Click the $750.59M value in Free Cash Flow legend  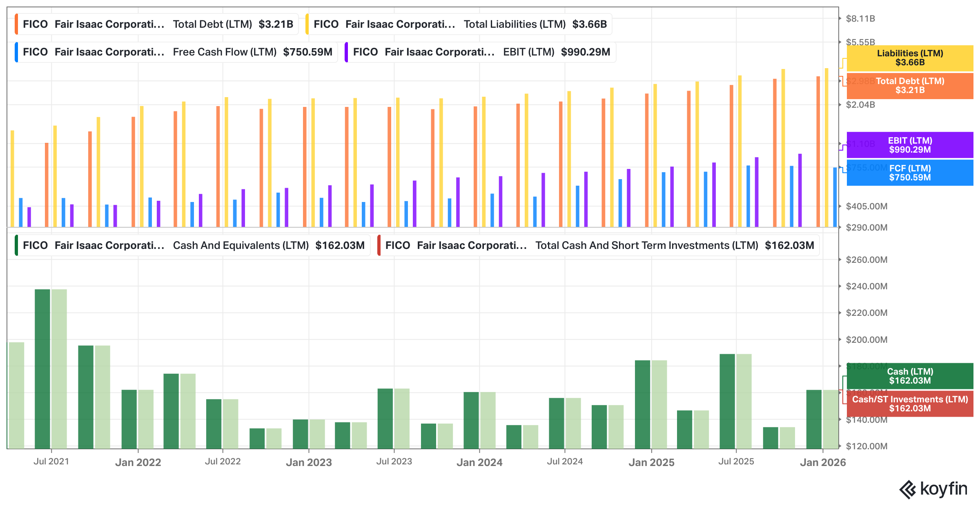click(x=308, y=52)
